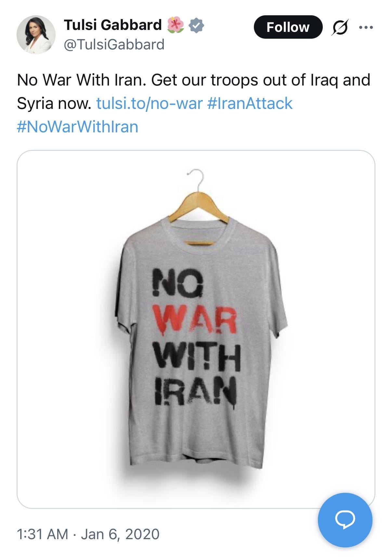The width and height of the screenshot is (392, 559).
Task: Click the 1:31 AM post time
Action: point(42,534)
